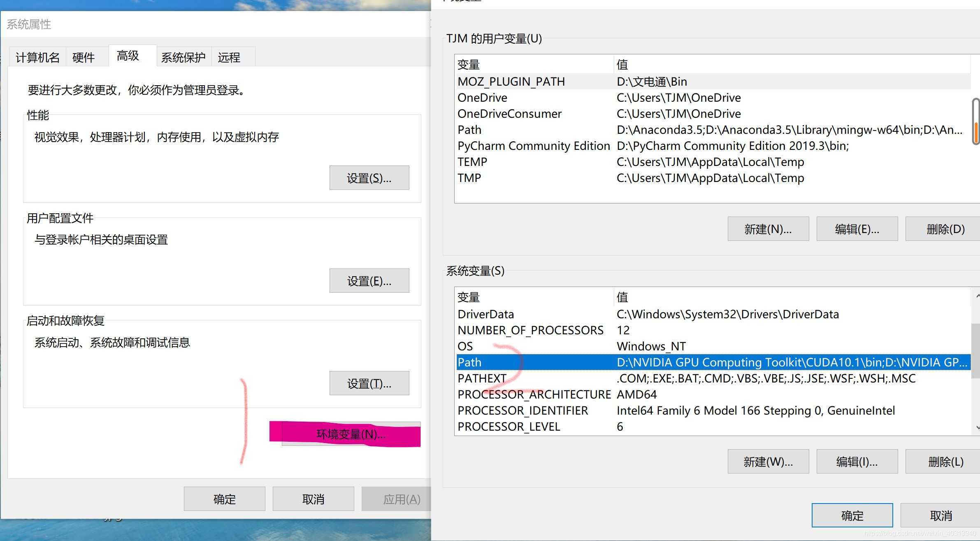Switch to the 计算机名 tab
The image size is (980, 541).
click(x=37, y=57)
